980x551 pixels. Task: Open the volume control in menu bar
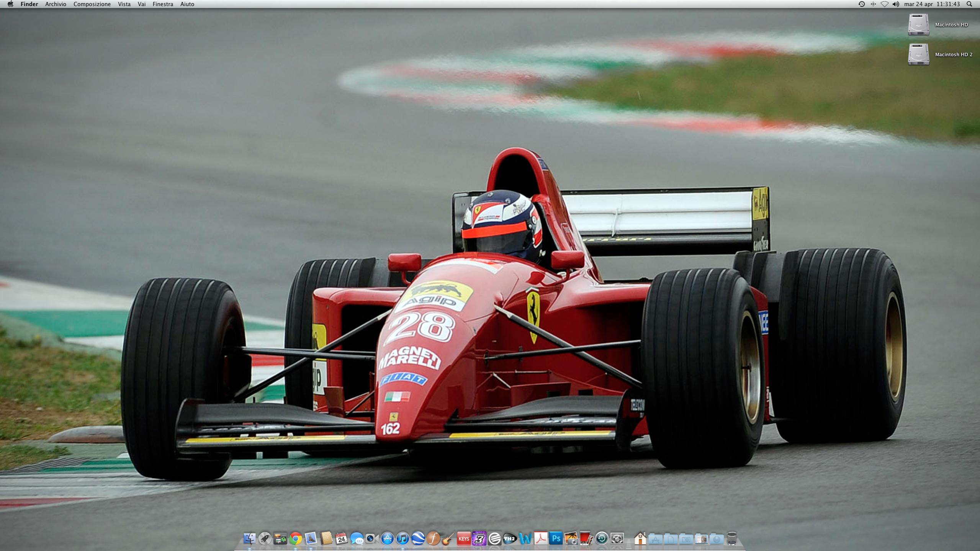pos(895,4)
